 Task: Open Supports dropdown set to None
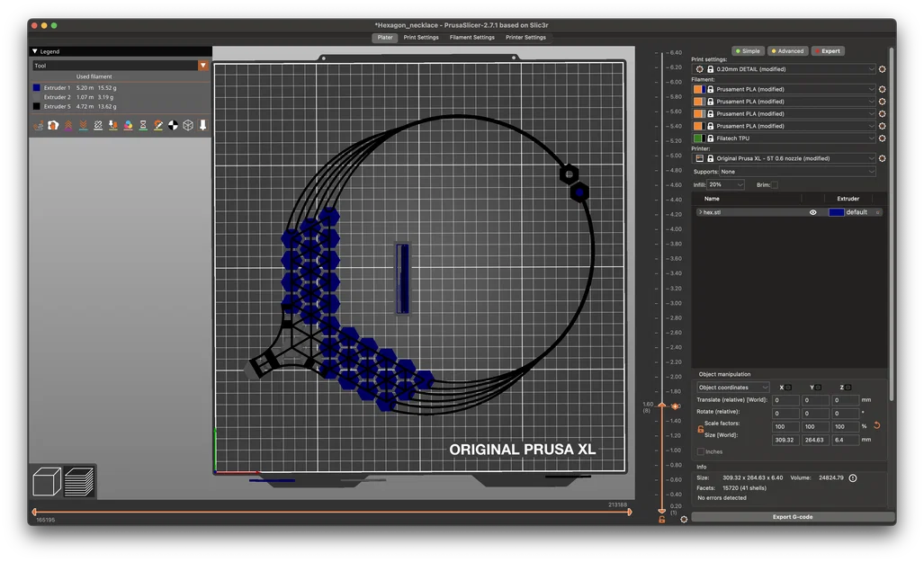[797, 172]
